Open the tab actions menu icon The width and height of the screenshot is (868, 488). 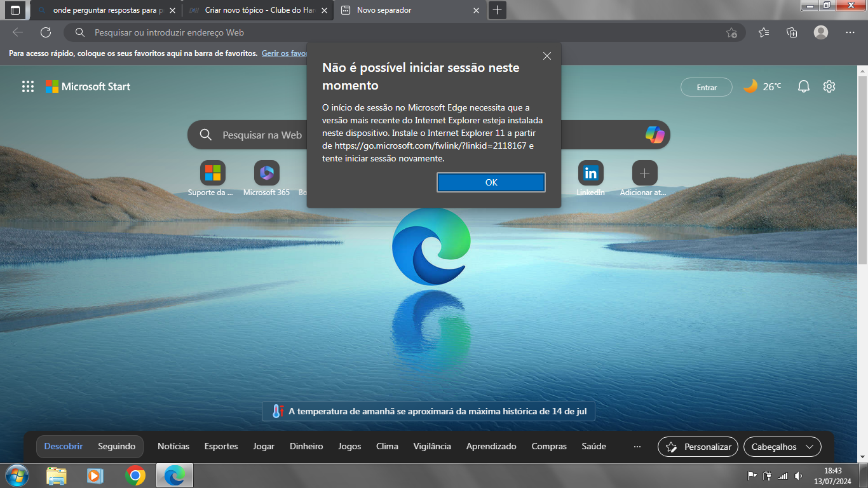click(x=15, y=10)
